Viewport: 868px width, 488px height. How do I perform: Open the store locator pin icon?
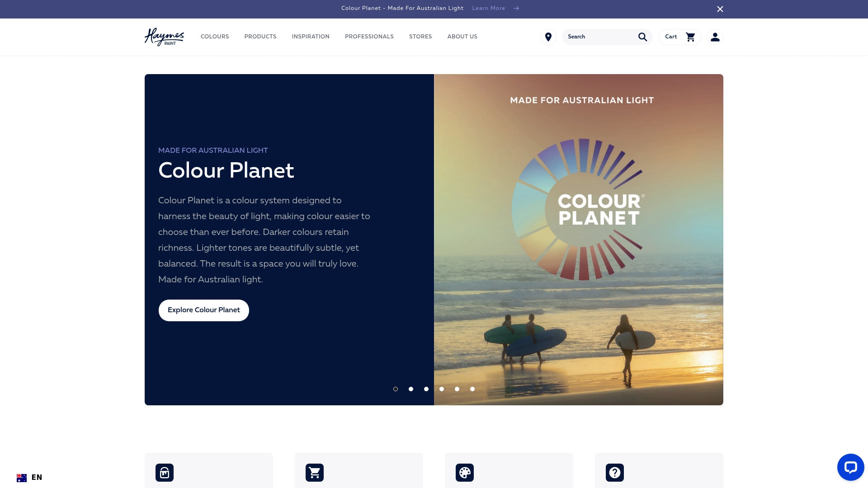pyautogui.click(x=548, y=37)
